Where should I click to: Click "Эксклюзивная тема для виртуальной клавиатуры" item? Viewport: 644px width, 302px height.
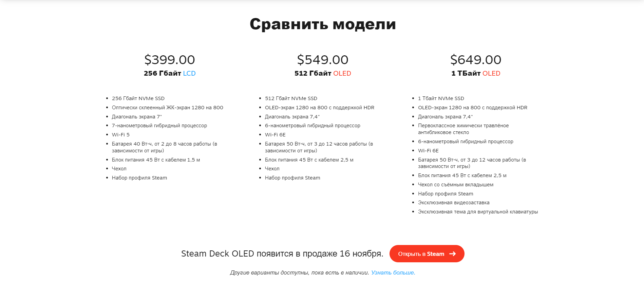coord(478,212)
